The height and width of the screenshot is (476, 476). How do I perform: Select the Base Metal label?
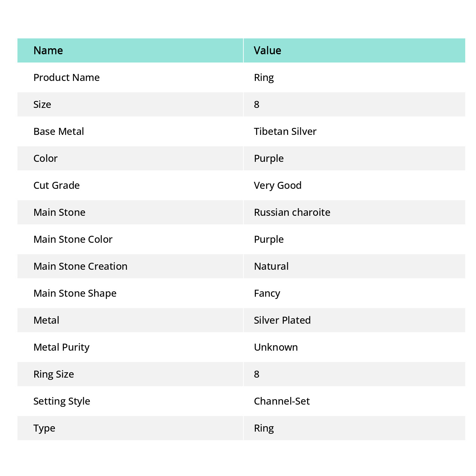(x=59, y=131)
